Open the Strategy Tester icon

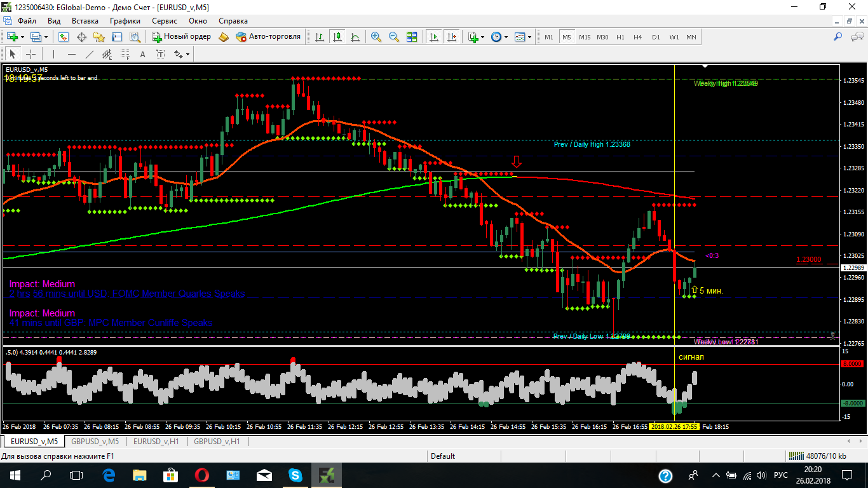click(134, 37)
